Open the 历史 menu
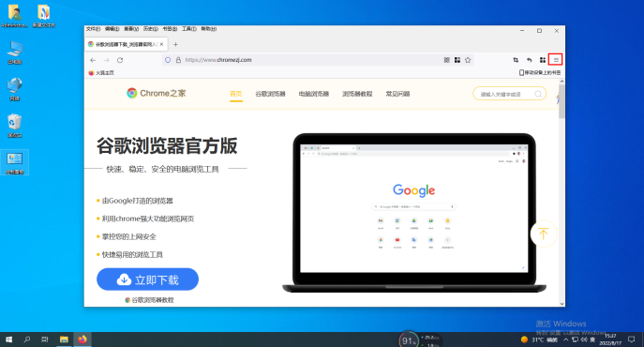Image resolution: width=644 pixels, height=347 pixels. point(151,29)
